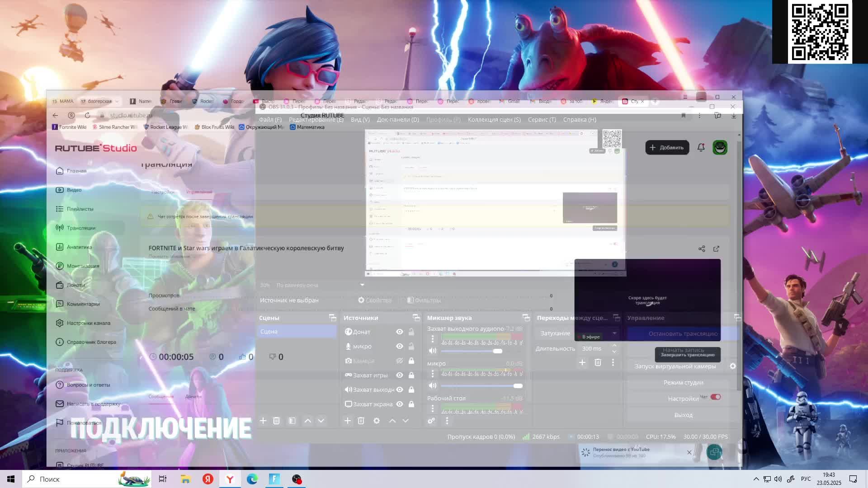Move source down in Sources panel
The image size is (868, 488).
click(x=406, y=421)
